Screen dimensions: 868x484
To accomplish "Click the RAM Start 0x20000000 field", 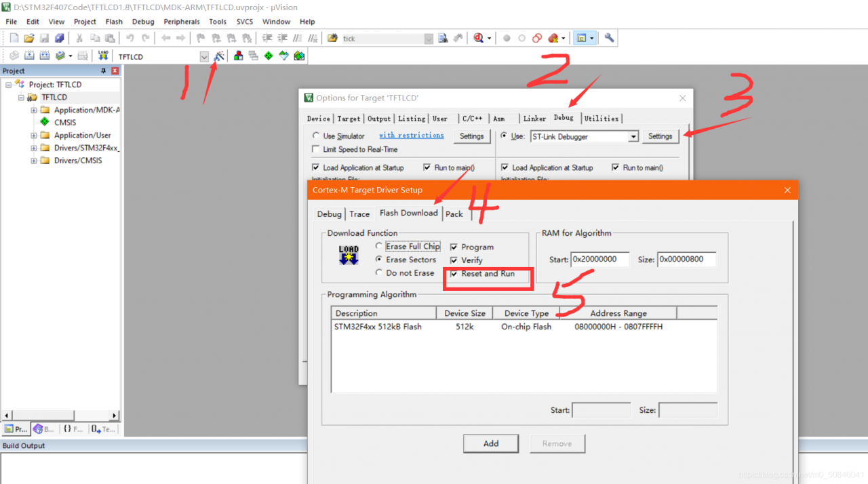I will click(600, 259).
